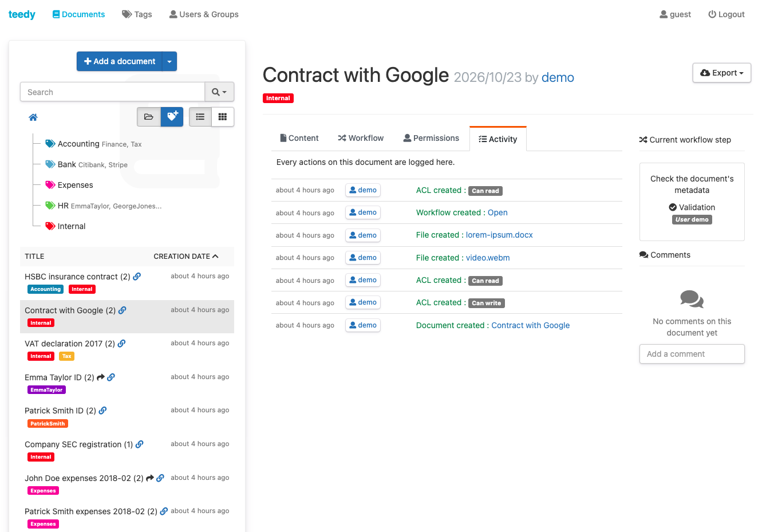
Task: Click Logout
Action: pos(726,14)
